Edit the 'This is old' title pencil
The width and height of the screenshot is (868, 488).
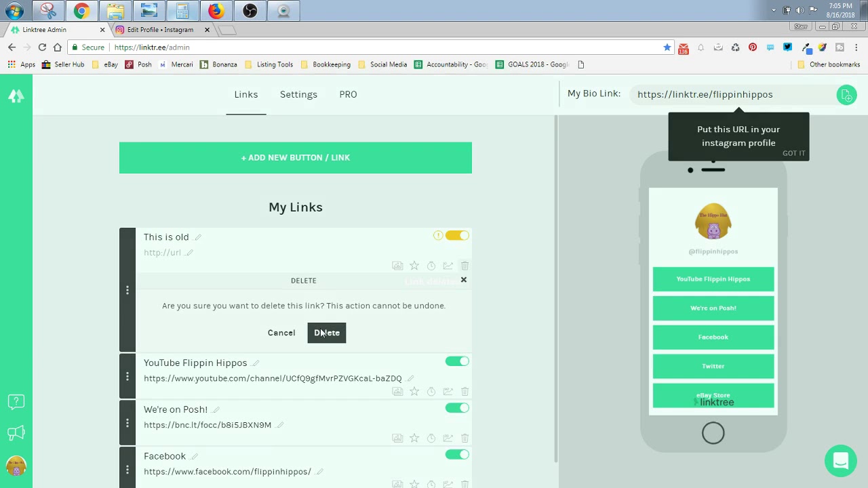coord(198,237)
